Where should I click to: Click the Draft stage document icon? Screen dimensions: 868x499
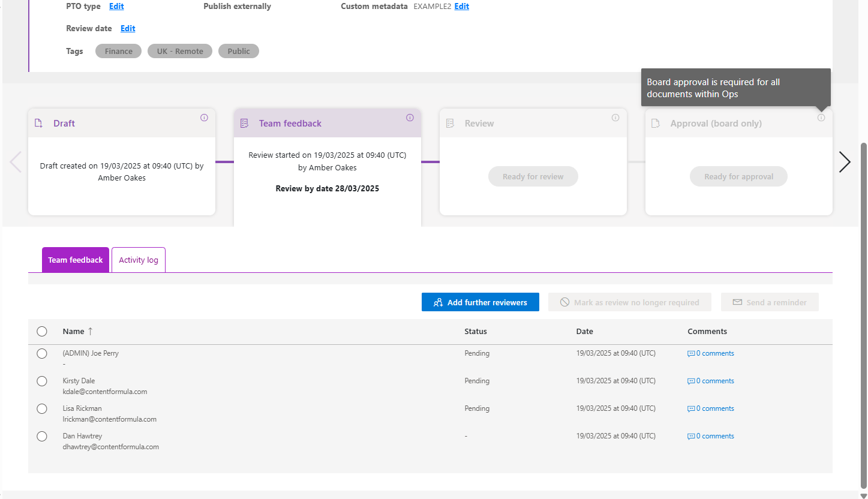[x=38, y=124]
